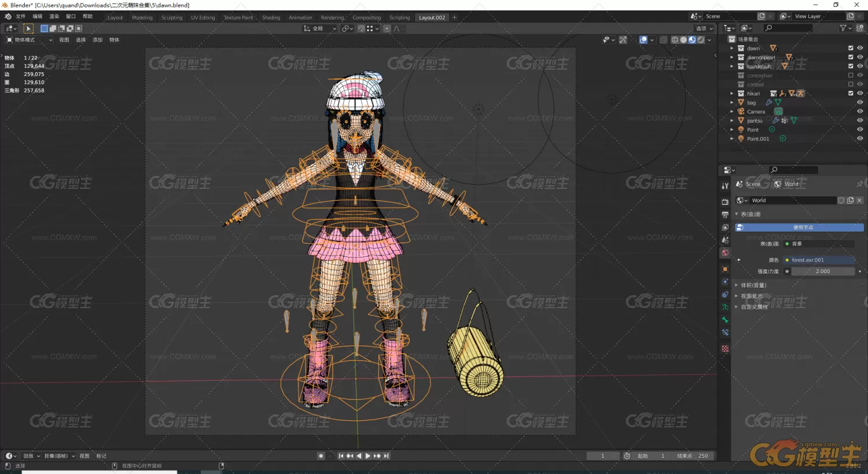The width and height of the screenshot is (868, 474).
Task: Enable the contesthair collection checkbox
Action: [x=851, y=75]
